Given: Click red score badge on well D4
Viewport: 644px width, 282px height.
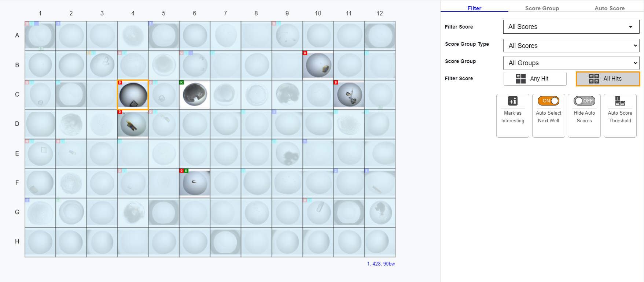Looking at the screenshot, I should 120,112.
